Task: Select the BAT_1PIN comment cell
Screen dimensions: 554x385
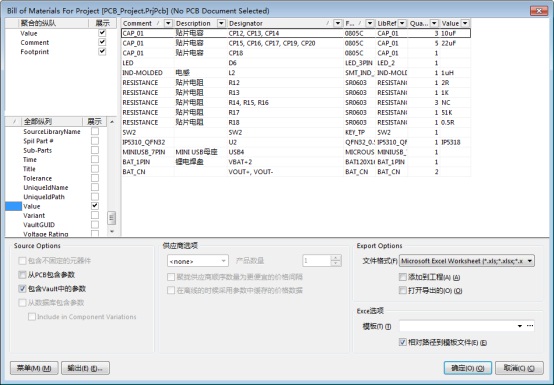Action: [148, 162]
